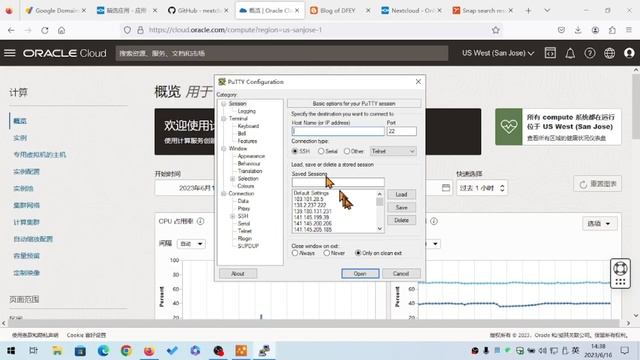Screen dimensions: 640x360
Task: Select the Other connection type radio
Action: click(x=347, y=151)
